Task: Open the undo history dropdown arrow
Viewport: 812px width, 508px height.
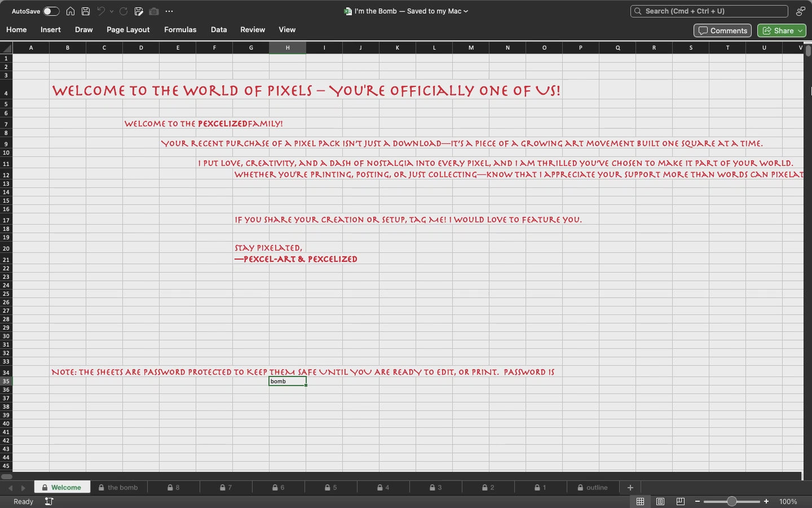Action: coord(112,11)
